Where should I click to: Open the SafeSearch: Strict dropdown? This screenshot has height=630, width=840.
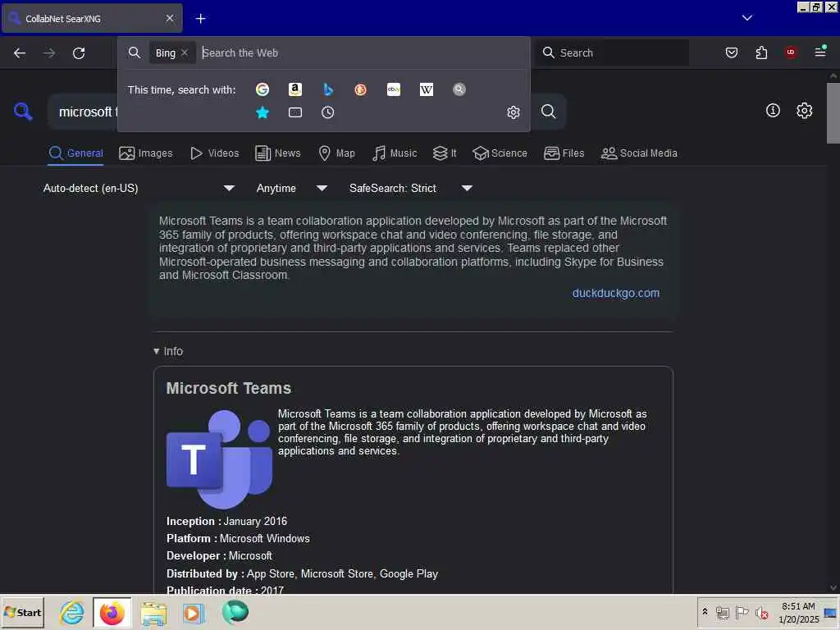pos(411,188)
